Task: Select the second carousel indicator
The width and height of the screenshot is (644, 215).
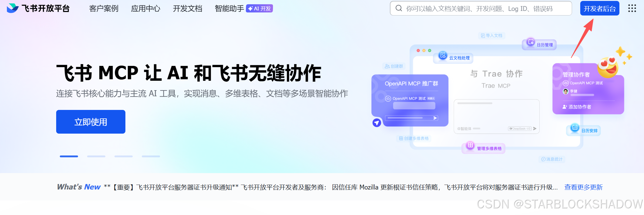Action: (x=96, y=156)
